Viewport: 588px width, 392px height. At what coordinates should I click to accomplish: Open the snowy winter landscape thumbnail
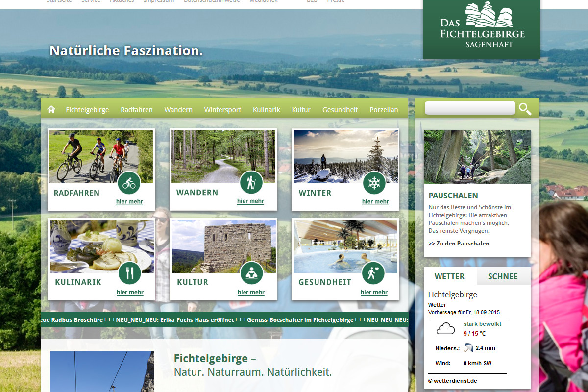(346, 157)
